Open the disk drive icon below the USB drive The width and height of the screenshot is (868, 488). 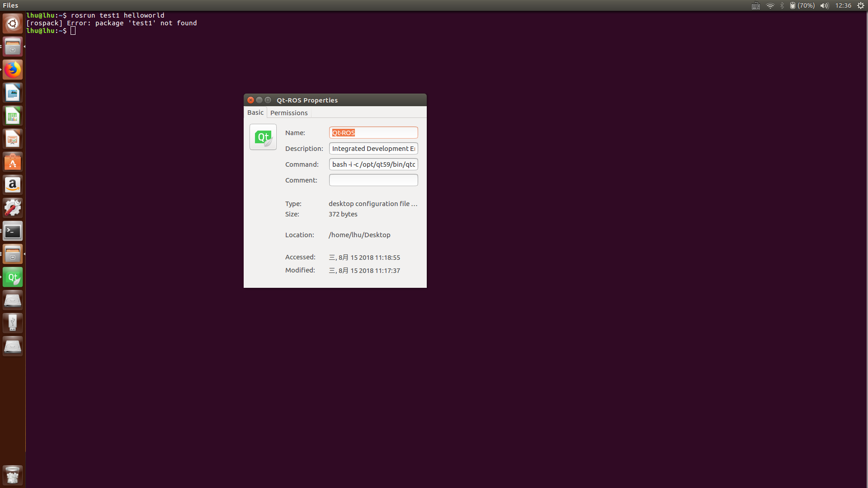pyautogui.click(x=13, y=346)
